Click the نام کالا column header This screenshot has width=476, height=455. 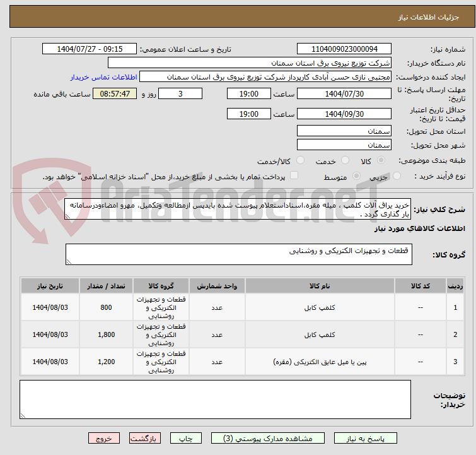[320, 286]
